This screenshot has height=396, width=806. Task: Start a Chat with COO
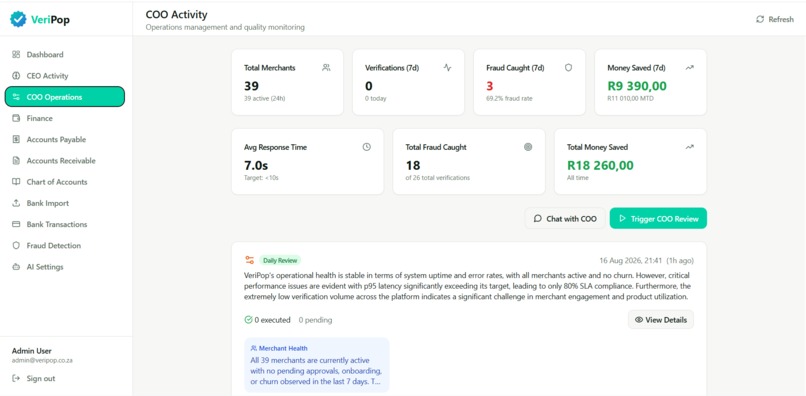pos(565,219)
